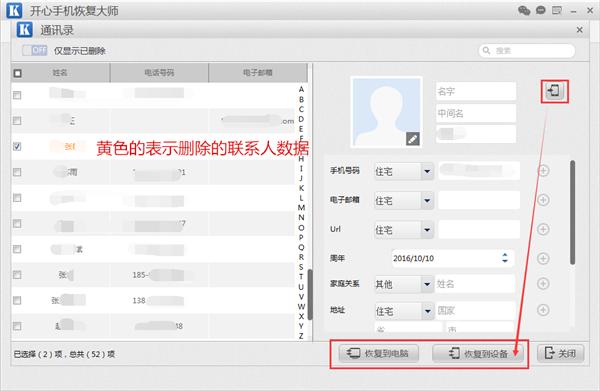Image resolution: width=600 pixels, height=391 pixels.
Task: Add another Url entry with the plus icon
Action: (x=543, y=229)
